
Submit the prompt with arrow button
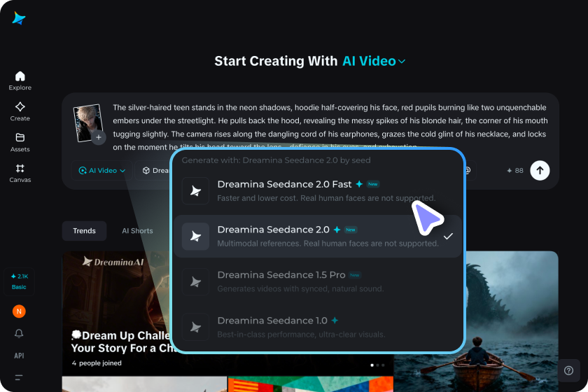click(x=540, y=170)
